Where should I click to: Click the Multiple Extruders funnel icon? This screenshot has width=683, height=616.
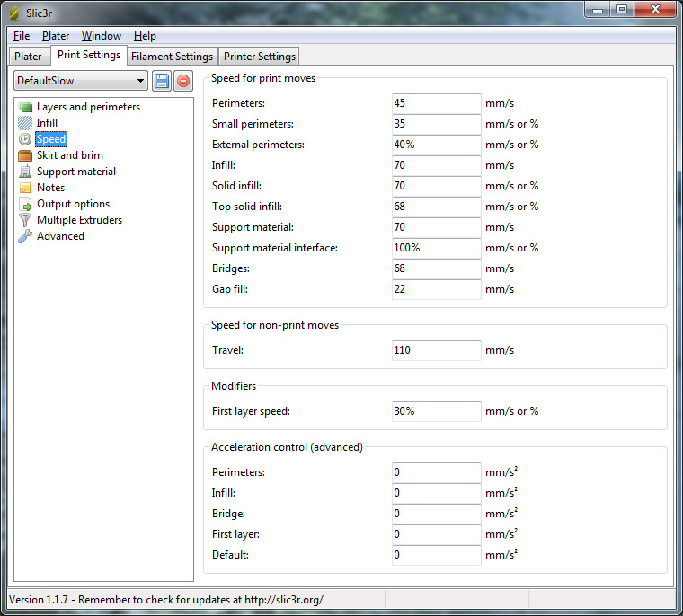point(25,220)
